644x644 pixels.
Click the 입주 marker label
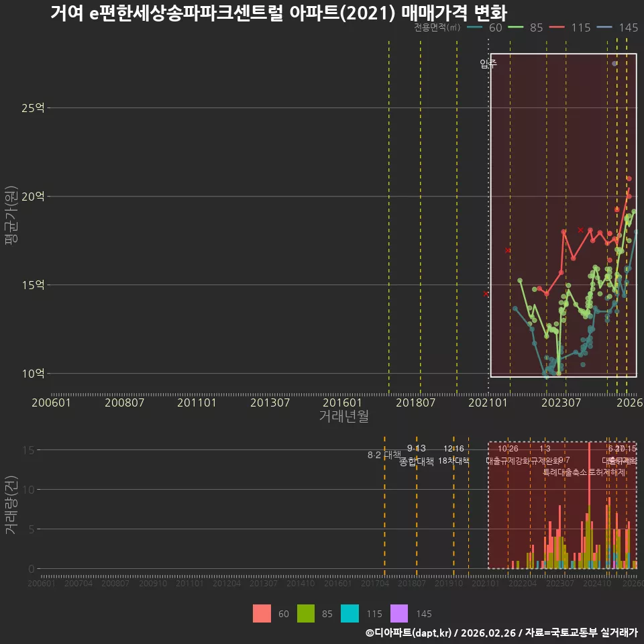pos(488,63)
